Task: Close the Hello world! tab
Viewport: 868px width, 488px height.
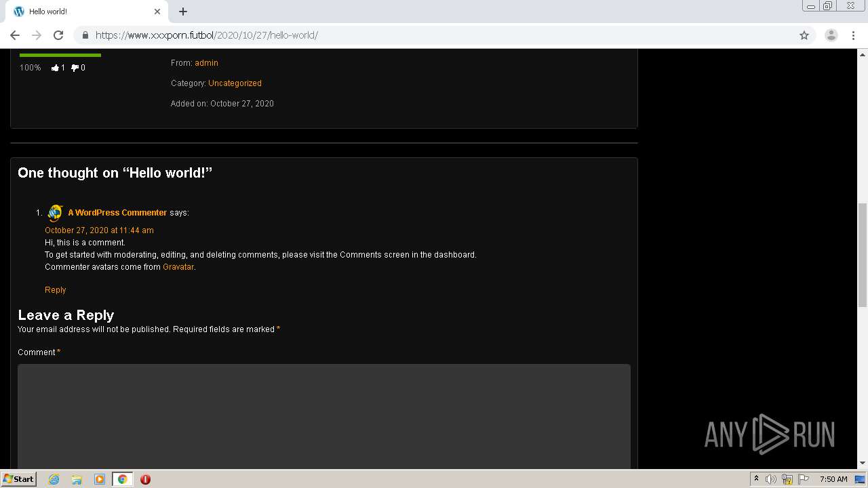Action: (x=157, y=12)
